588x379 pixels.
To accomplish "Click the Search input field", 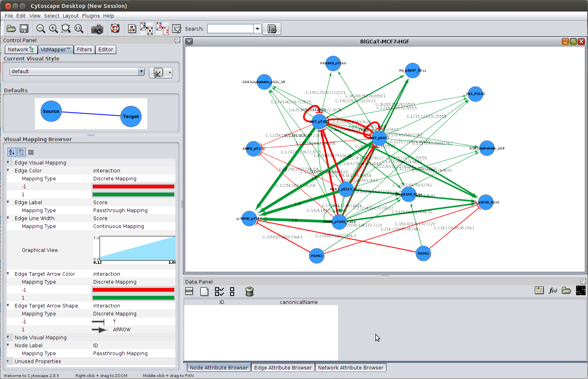I will pyautogui.click(x=231, y=29).
